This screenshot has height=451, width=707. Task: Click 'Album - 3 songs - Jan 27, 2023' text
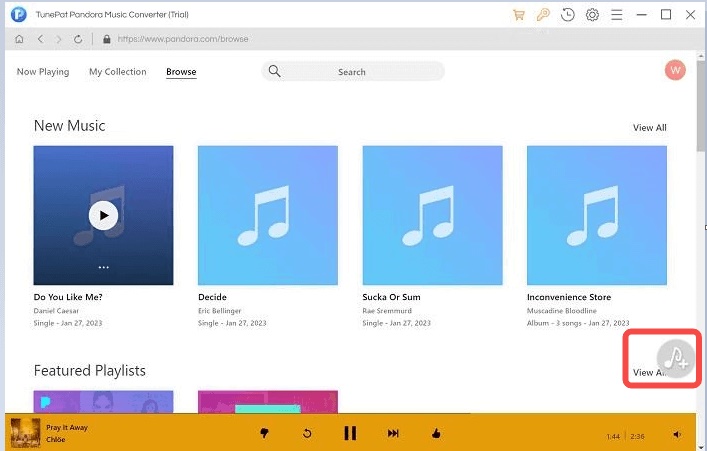578,323
